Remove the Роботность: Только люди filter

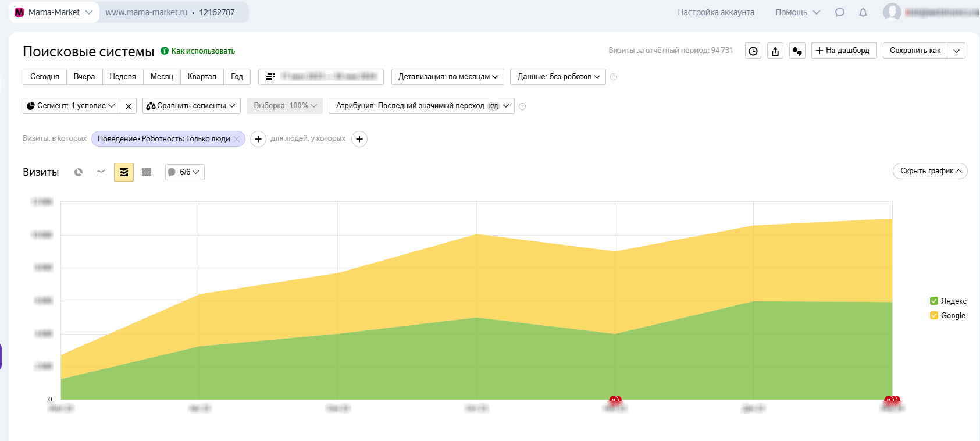pyautogui.click(x=237, y=139)
